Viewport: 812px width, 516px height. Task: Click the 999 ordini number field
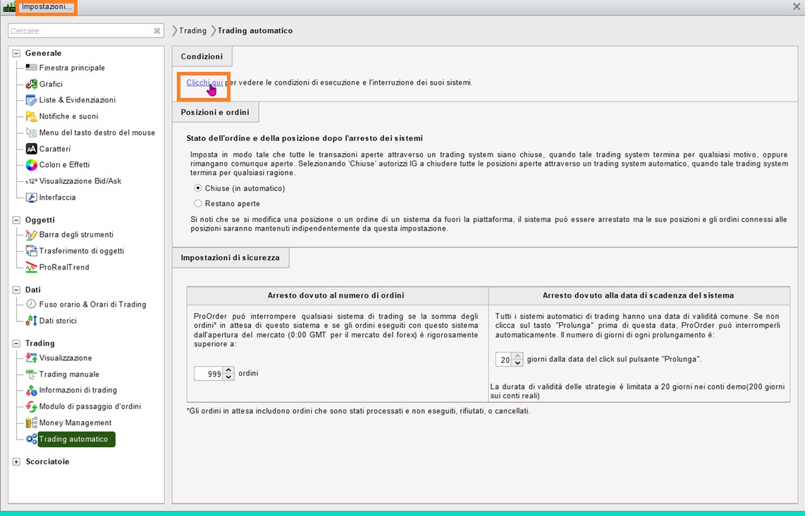209,374
